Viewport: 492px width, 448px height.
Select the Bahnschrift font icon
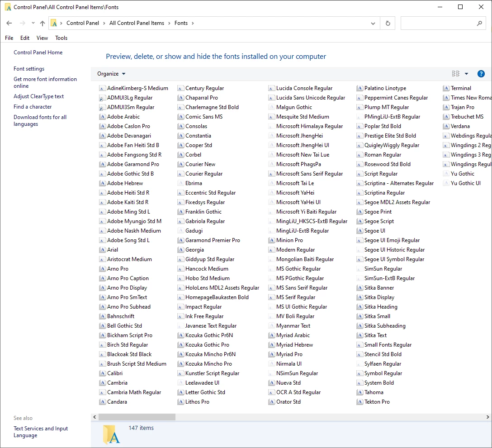pyautogui.click(x=102, y=316)
